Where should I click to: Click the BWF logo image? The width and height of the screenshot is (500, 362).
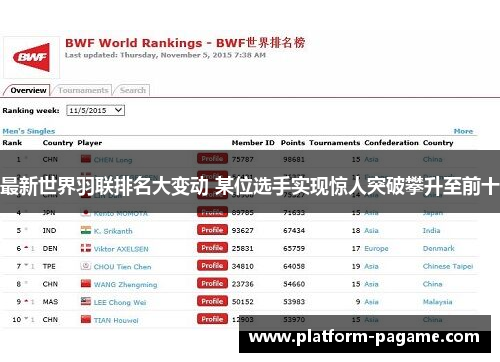click(x=31, y=57)
